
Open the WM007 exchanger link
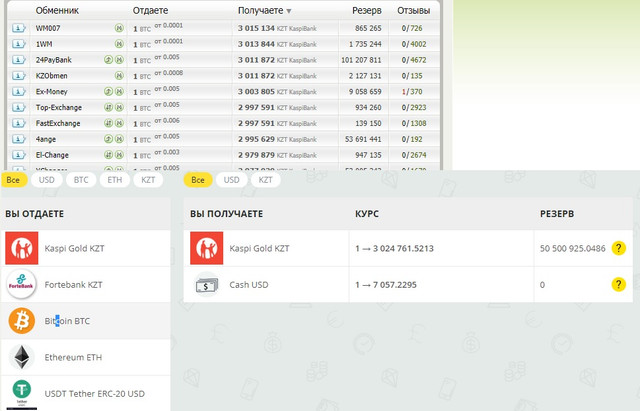tap(48, 28)
